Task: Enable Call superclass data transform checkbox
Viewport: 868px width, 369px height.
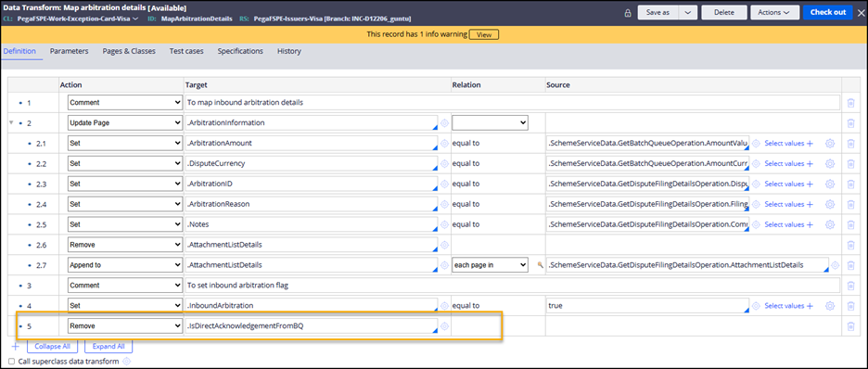Action: pyautogui.click(x=12, y=362)
